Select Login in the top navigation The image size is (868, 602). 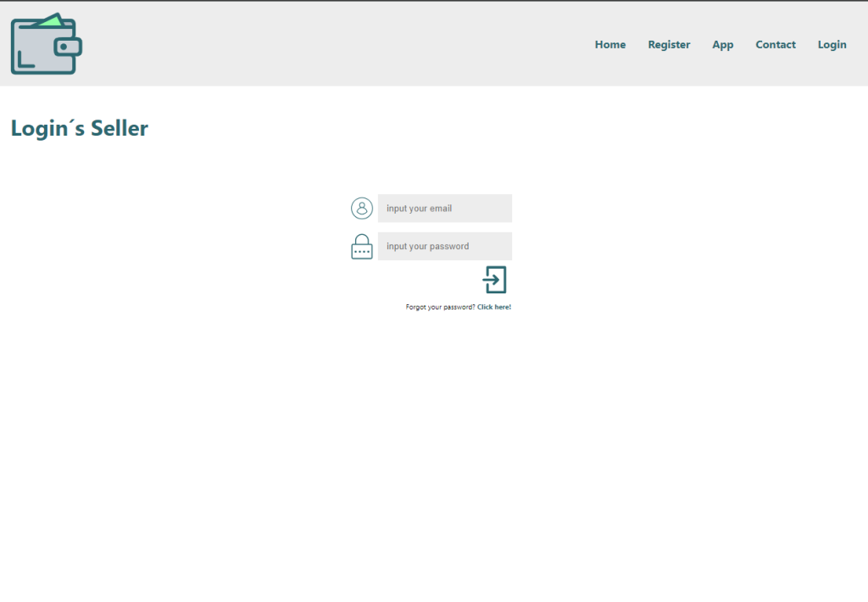tap(832, 45)
